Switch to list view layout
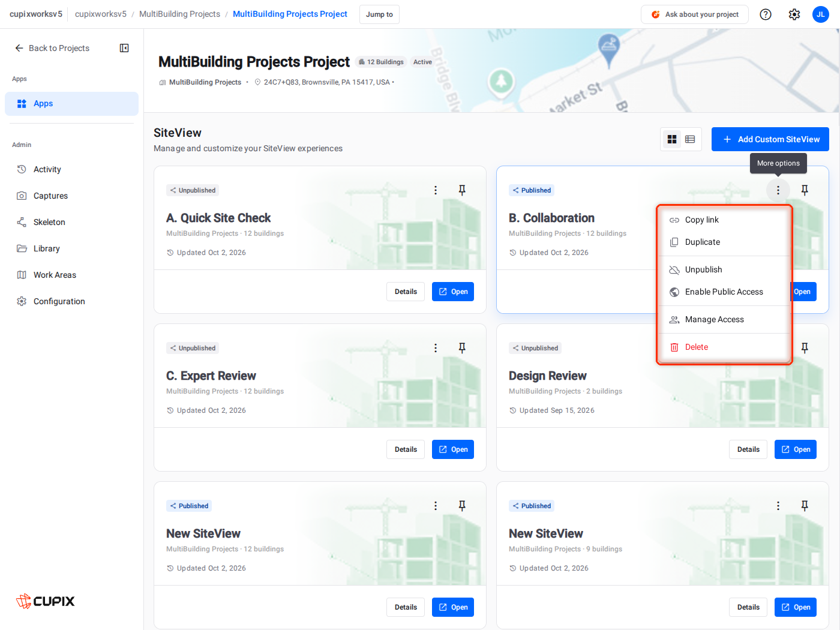 click(690, 139)
